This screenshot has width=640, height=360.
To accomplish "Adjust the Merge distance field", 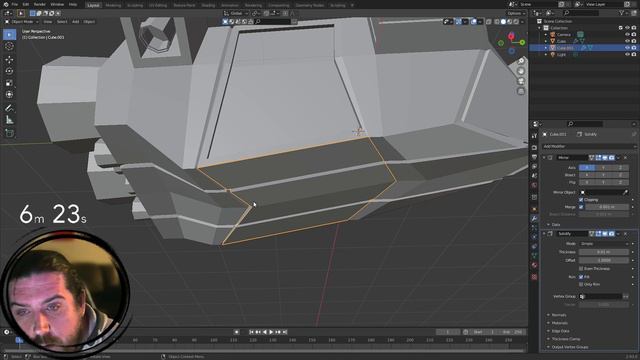I will pyautogui.click(x=607, y=207).
